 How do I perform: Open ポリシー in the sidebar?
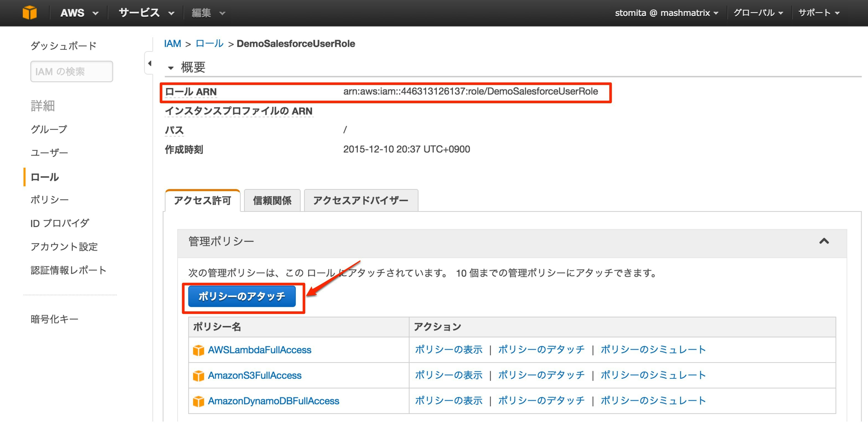click(50, 200)
